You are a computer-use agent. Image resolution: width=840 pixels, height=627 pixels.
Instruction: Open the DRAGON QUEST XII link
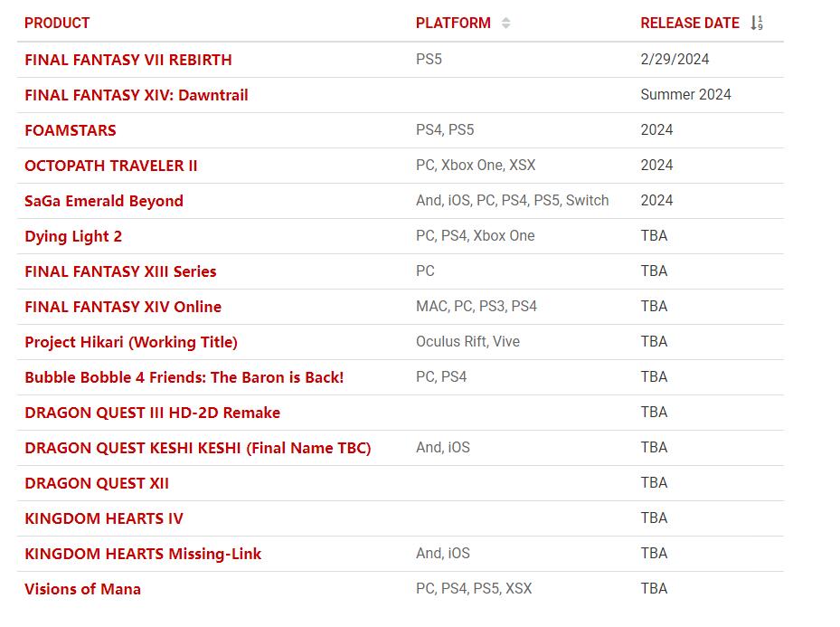[x=97, y=483]
